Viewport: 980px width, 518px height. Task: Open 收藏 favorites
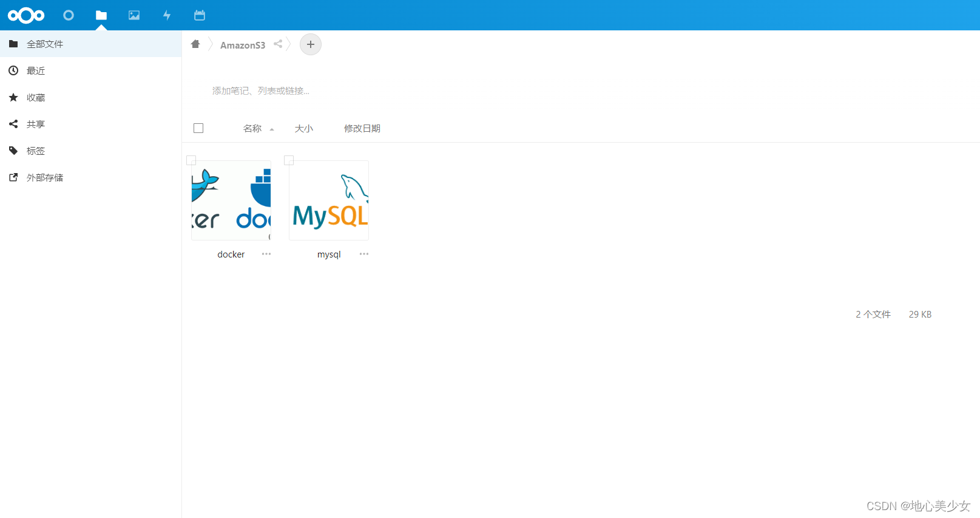(x=91, y=97)
